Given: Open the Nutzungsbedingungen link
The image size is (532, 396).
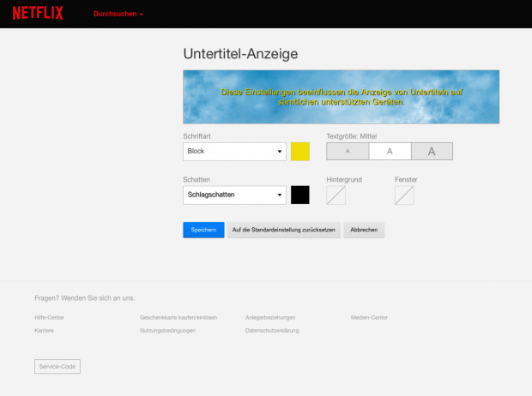Looking at the screenshot, I should coord(167,330).
